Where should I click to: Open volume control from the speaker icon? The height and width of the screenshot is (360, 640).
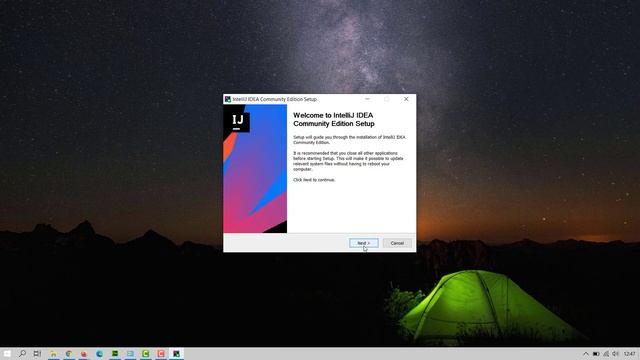pyautogui.click(x=616, y=354)
